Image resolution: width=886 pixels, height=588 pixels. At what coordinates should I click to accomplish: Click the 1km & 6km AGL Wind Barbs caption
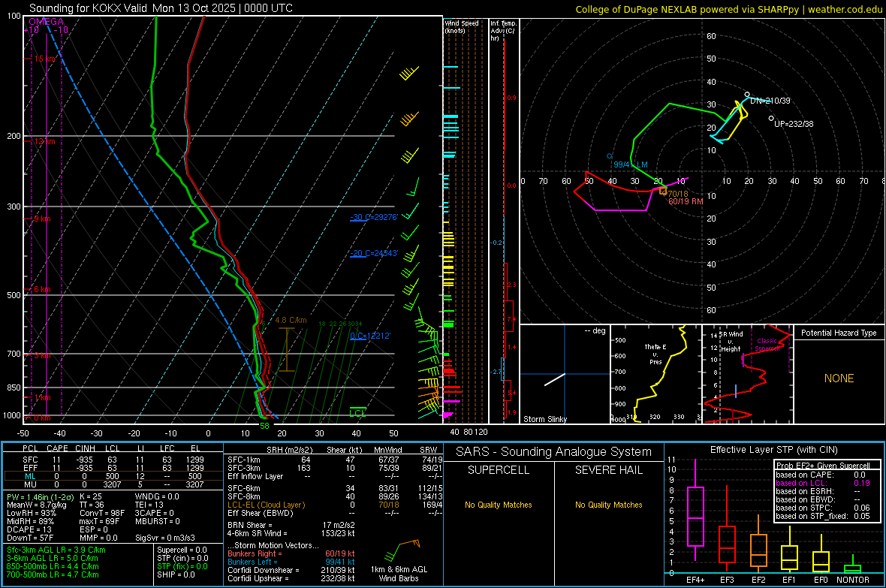pyautogui.click(x=399, y=574)
